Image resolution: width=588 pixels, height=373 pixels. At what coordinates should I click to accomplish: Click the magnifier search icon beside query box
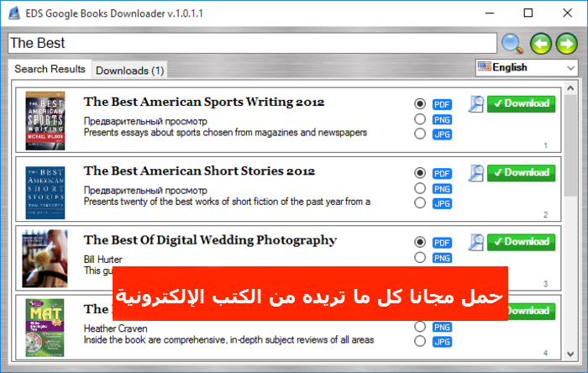click(512, 43)
